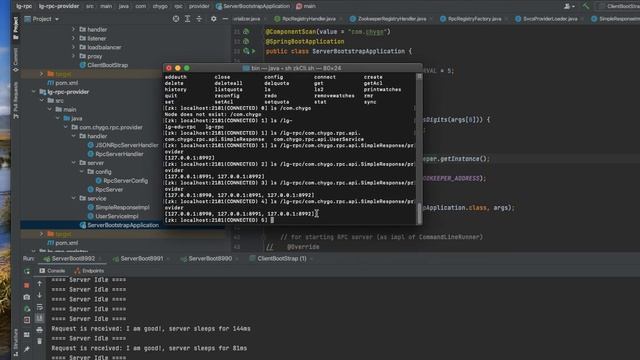Expand the first orange target folder

click(42, 74)
